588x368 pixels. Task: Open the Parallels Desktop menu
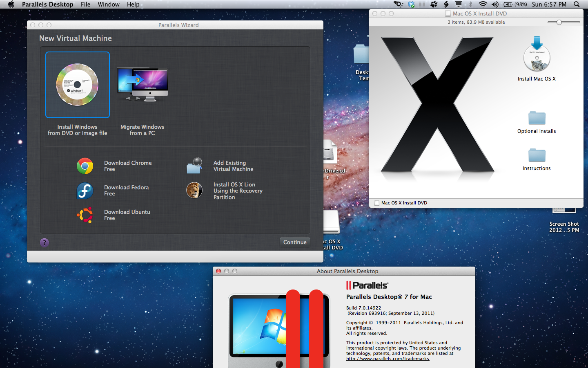point(48,4)
